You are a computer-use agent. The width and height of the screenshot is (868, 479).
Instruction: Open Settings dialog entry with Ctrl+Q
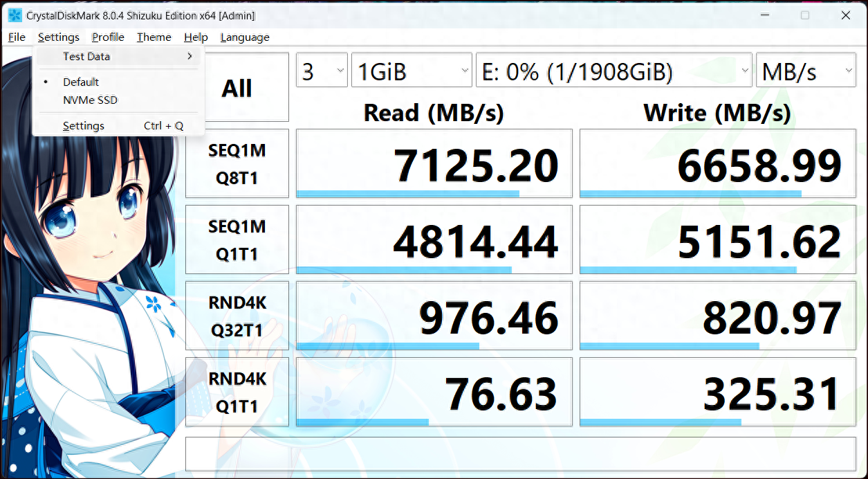(118, 126)
